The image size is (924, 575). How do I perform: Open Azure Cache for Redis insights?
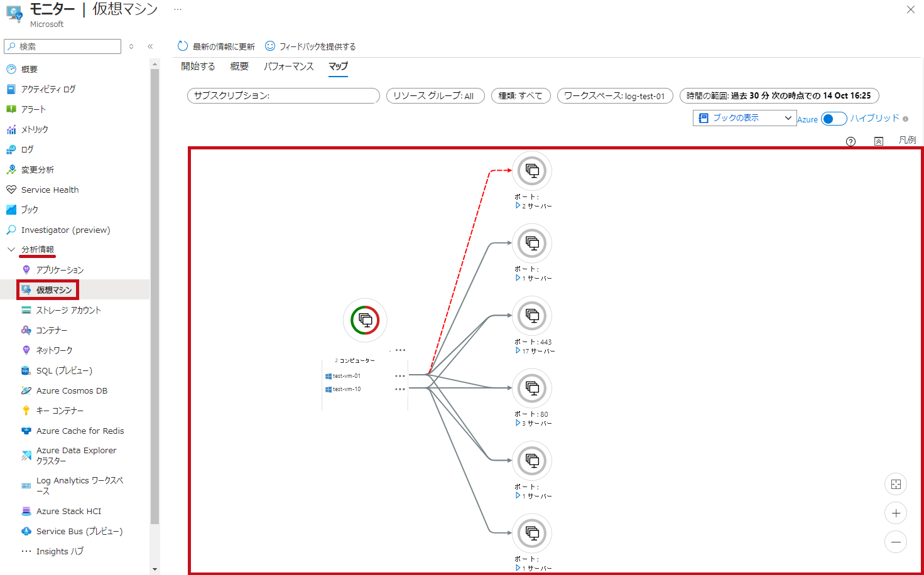point(80,431)
